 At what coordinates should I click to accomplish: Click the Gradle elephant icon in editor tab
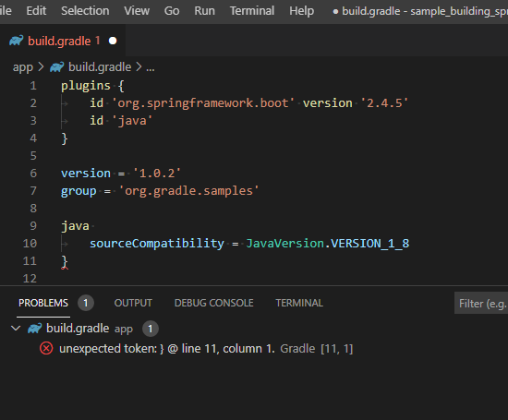coord(17,41)
